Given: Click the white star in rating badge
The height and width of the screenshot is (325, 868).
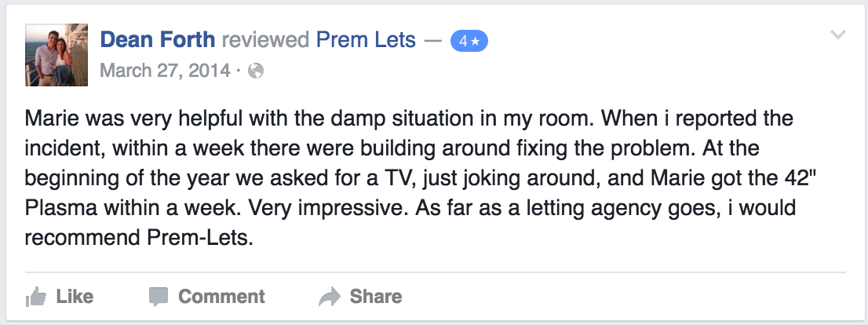Looking at the screenshot, I should pos(476,42).
